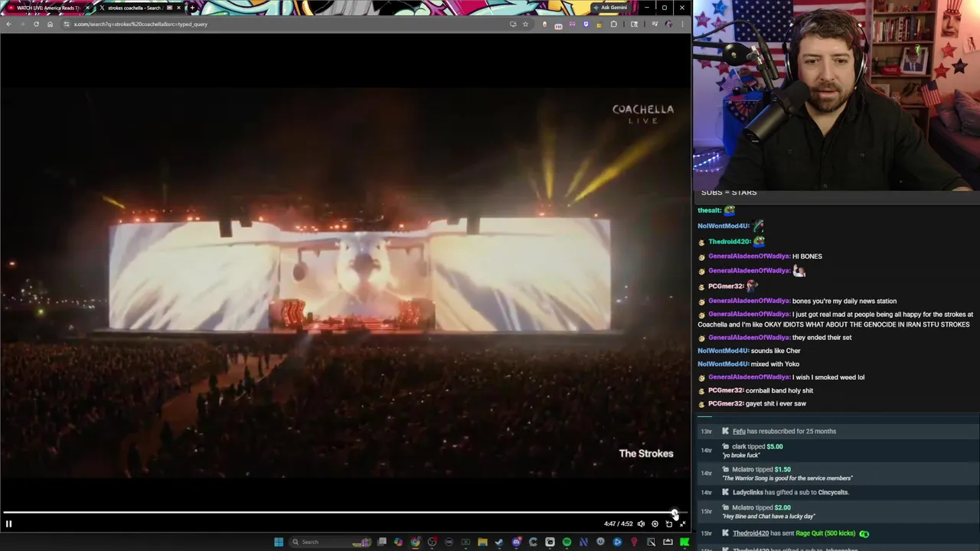The image size is (980, 551).
Task: Click 'Ladyclinks has gifted a sub' event row
Action: (x=836, y=492)
